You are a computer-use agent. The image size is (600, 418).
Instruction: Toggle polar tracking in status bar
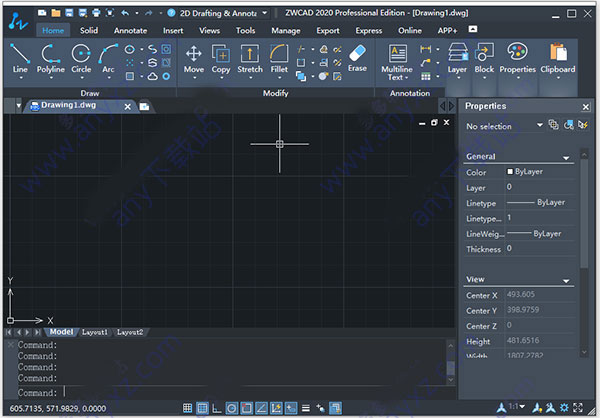point(232,408)
